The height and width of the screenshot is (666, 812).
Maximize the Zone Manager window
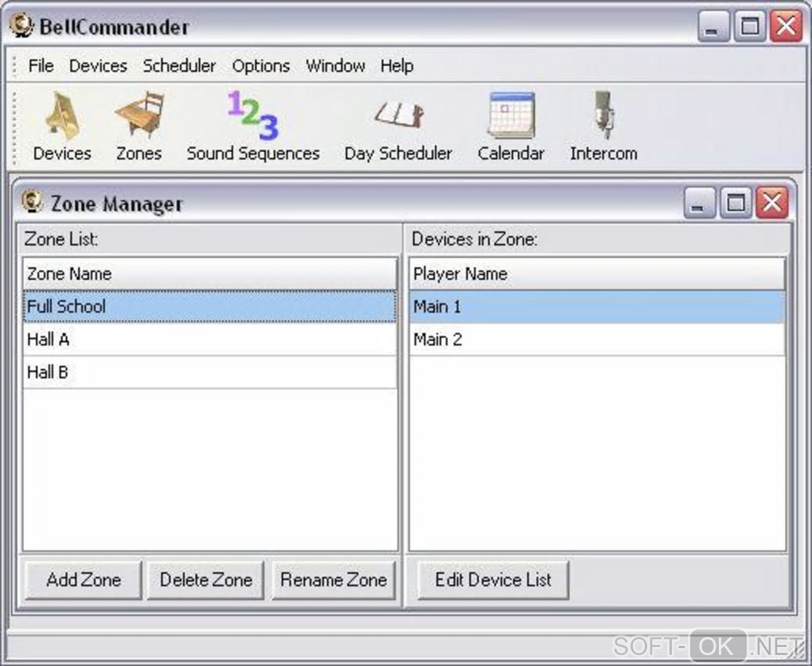pyautogui.click(x=736, y=202)
